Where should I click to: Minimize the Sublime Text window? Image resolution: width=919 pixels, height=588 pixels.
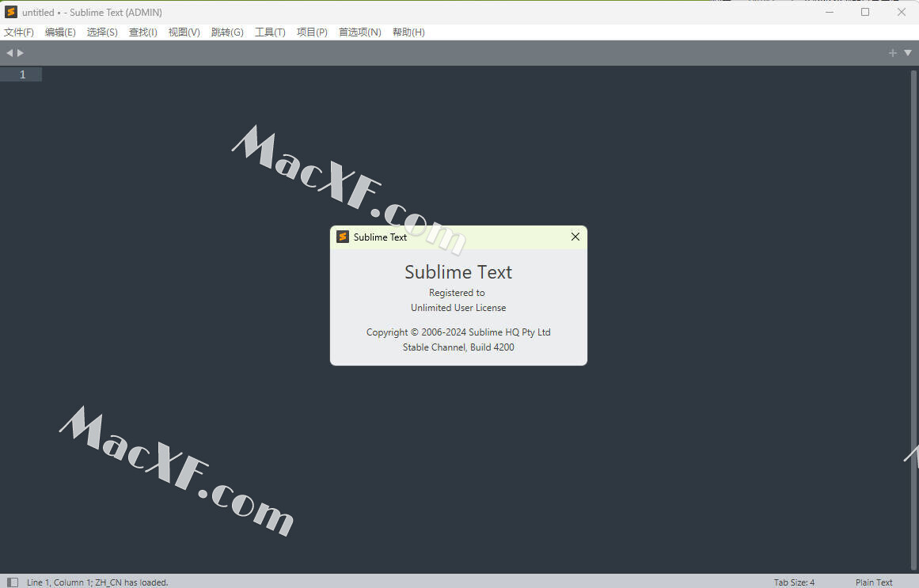(830, 12)
